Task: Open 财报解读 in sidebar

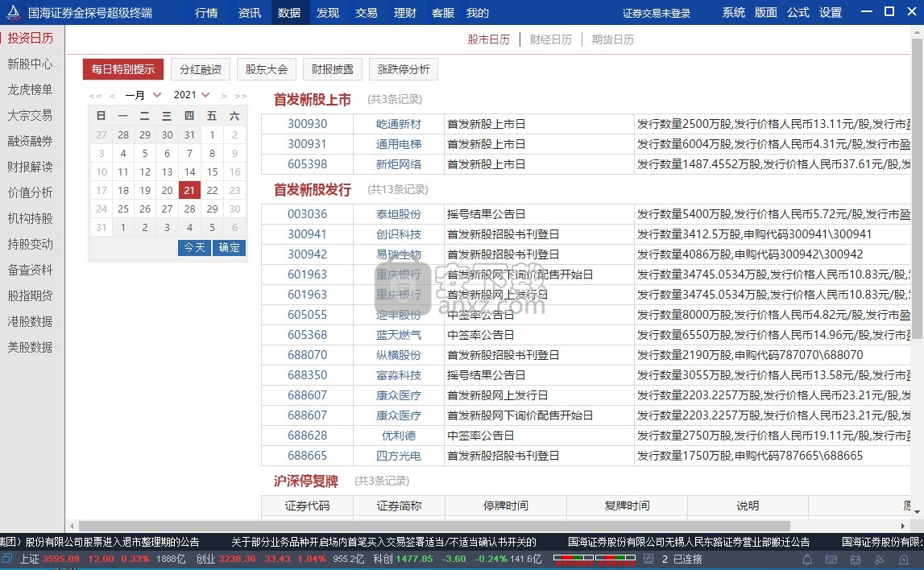Action: (30, 167)
